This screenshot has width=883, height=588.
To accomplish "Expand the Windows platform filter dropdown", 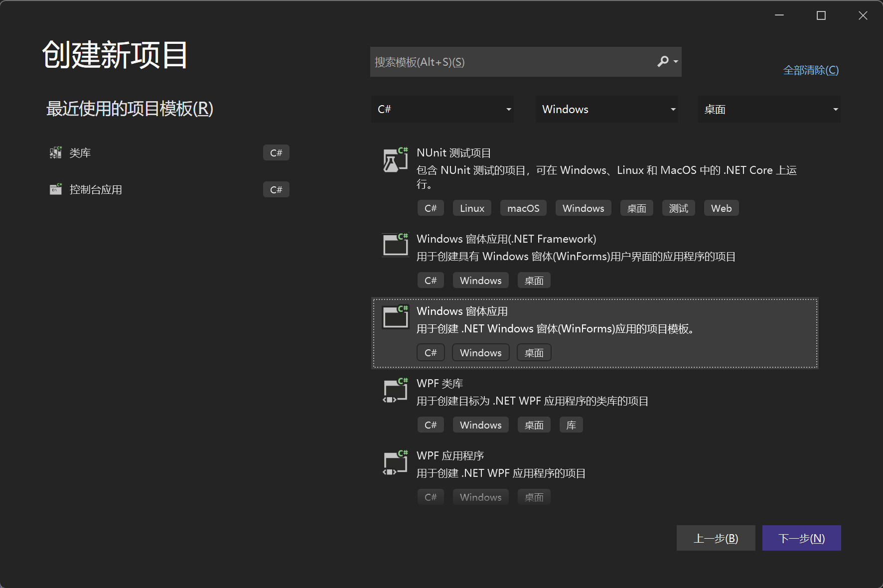I will pyautogui.click(x=606, y=109).
